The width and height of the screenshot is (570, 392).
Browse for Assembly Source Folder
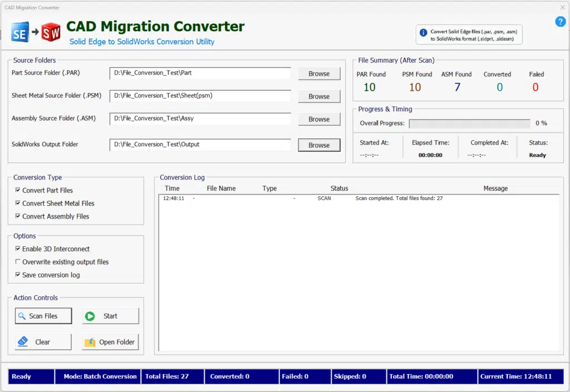point(319,120)
